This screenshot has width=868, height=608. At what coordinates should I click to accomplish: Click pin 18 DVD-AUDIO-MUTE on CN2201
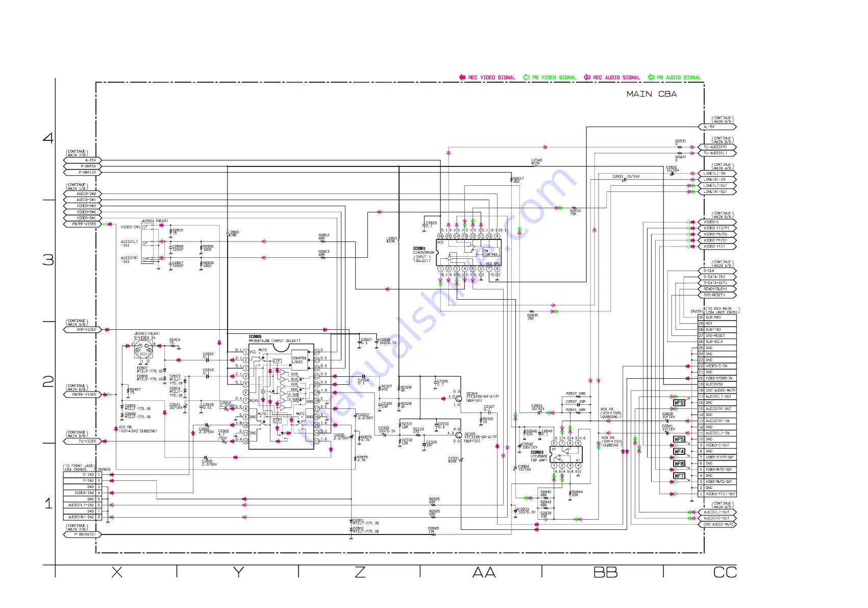pos(717,391)
